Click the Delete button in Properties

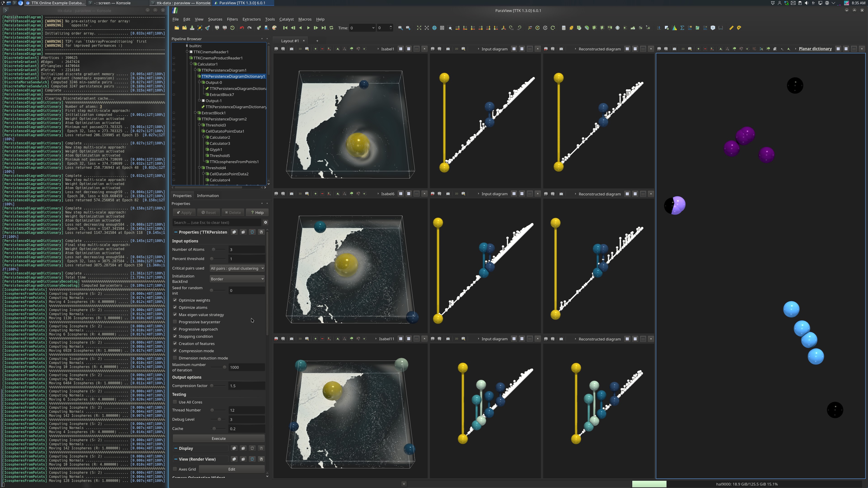[233, 213]
